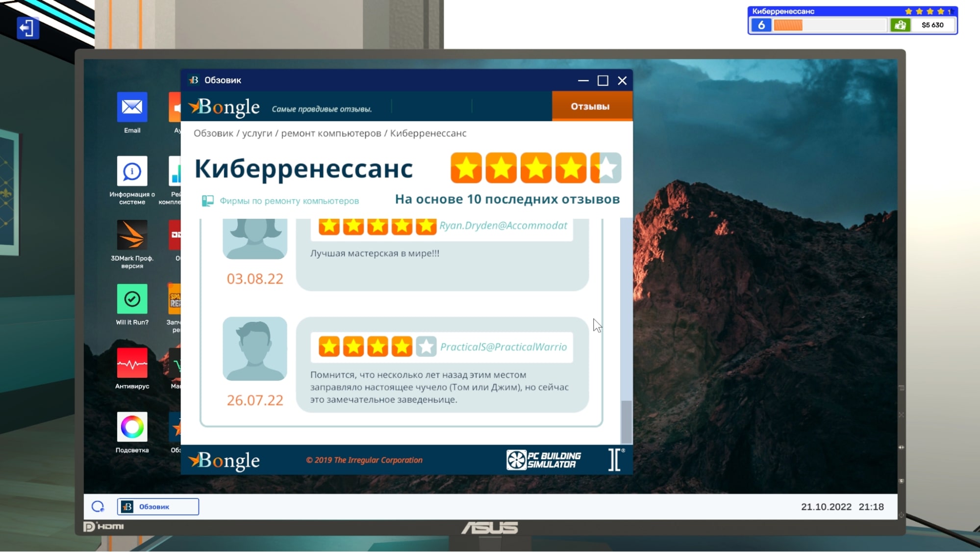Click the reviews vertical scrollbar thumb
Viewport: 980px width, 552px height.
[626, 422]
